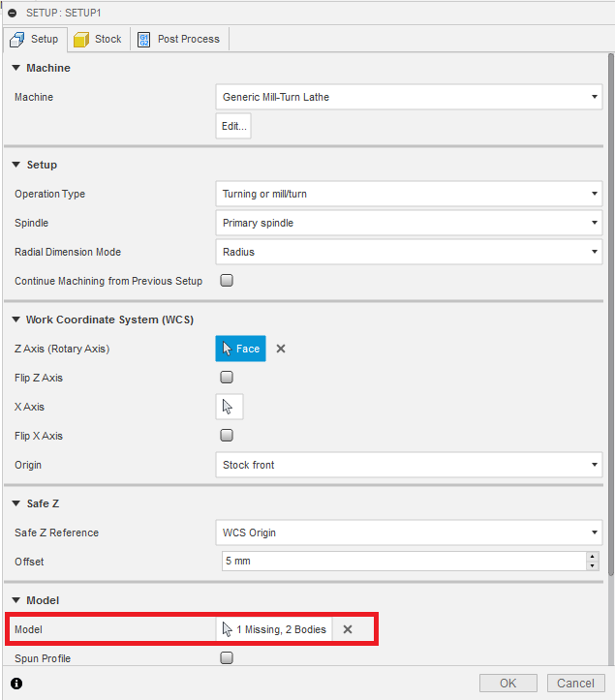Increase the Safe Z Offset value

click(x=592, y=557)
